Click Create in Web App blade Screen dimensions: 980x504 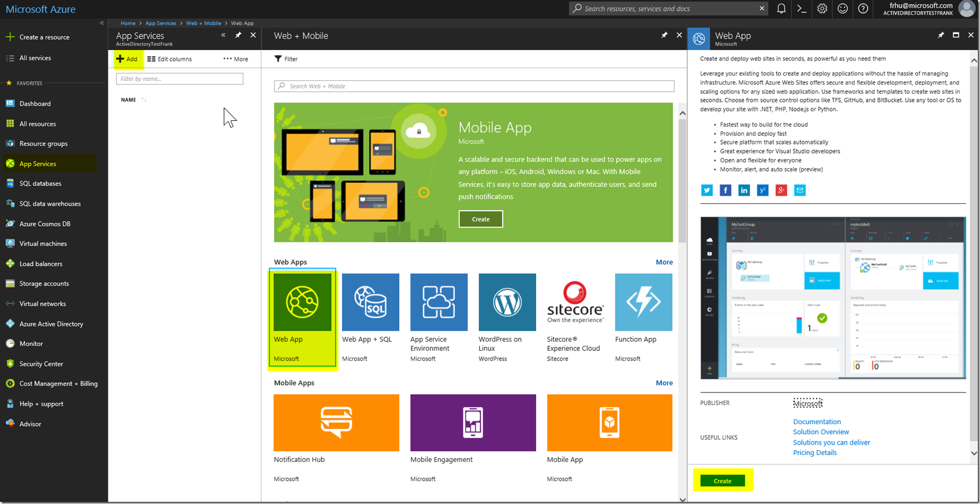722,481
